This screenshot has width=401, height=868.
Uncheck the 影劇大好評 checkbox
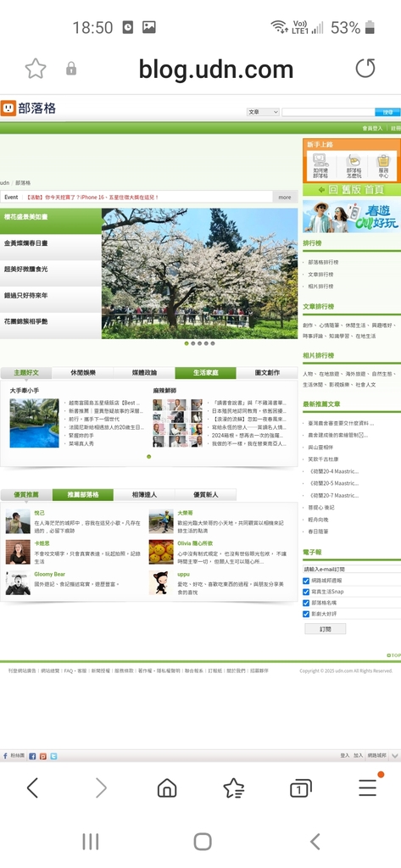coord(306,614)
